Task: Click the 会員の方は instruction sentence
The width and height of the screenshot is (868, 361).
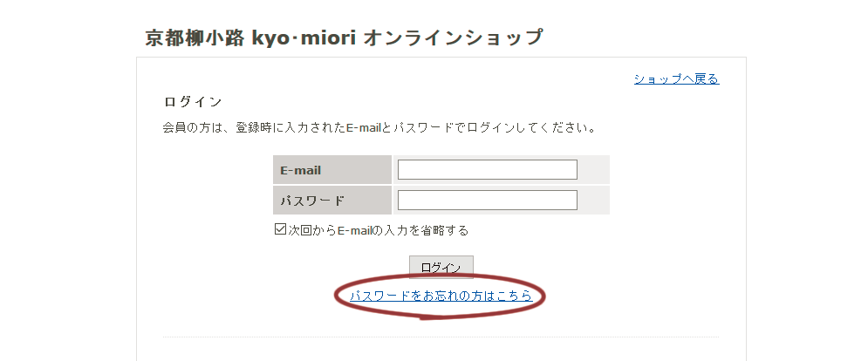Action: tap(379, 128)
